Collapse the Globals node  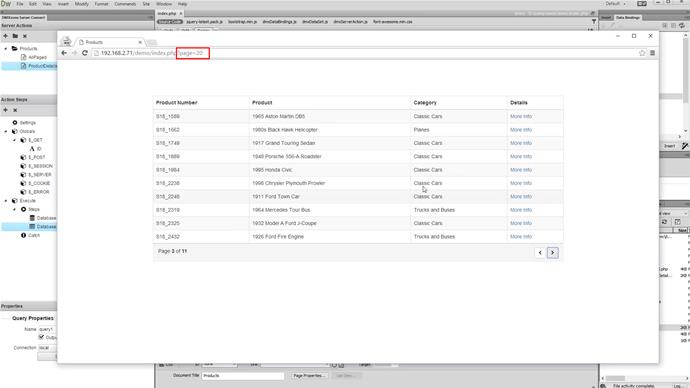[x=6, y=132]
